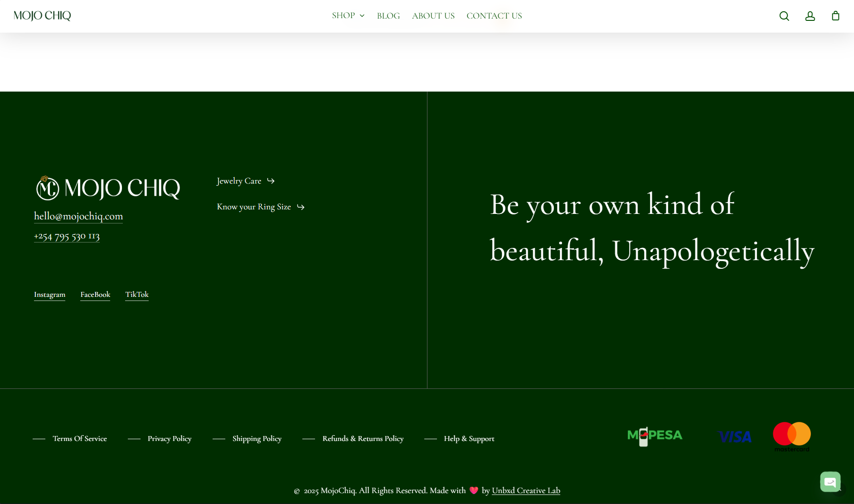This screenshot has height=504, width=854.
Task: Visit the TikTok social link
Action: (x=137, y=295)
